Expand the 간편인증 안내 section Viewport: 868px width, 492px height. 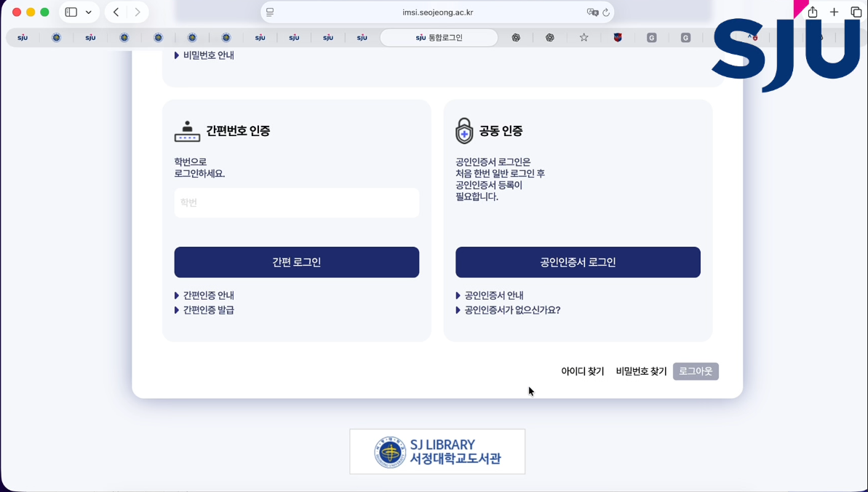tap(208, 295)
